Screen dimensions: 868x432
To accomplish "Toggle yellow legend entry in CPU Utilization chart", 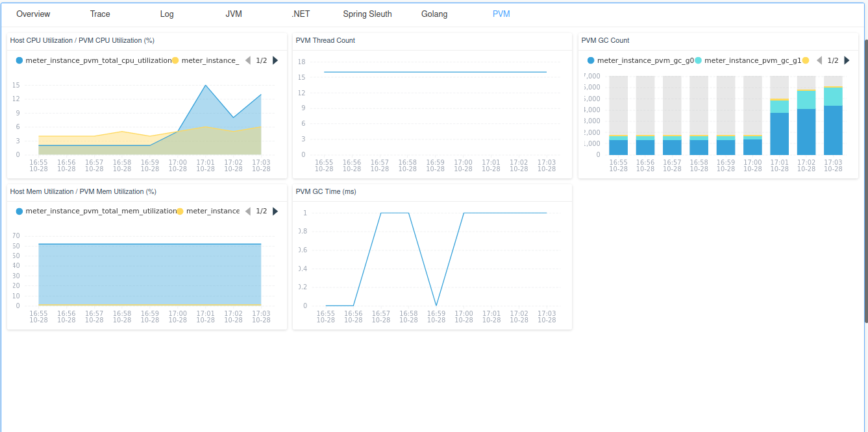I will [206, 60].
